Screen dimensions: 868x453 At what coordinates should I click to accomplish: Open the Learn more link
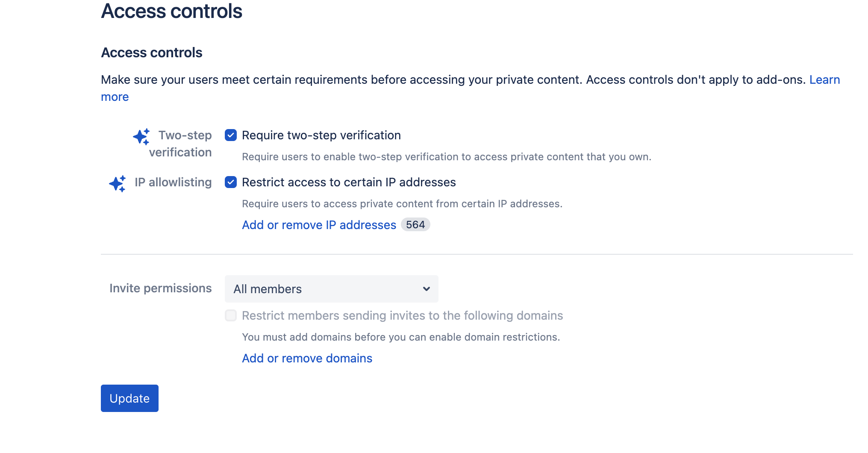[824, 80]
